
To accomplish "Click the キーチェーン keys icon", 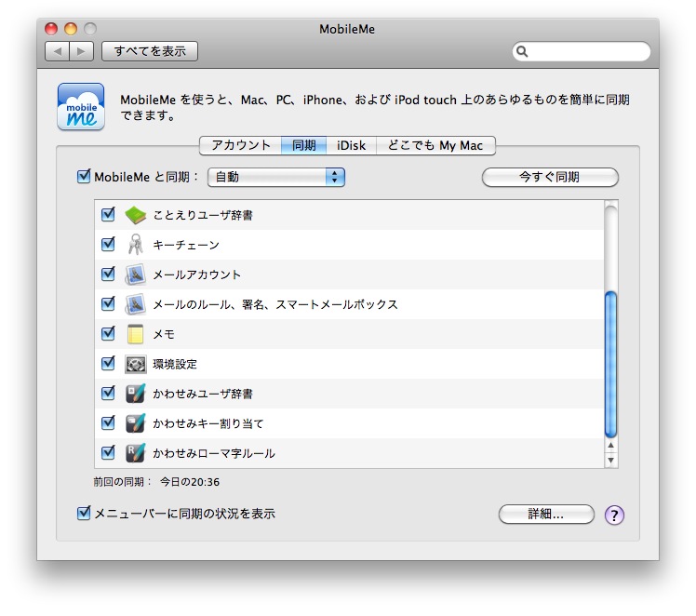I will [136, 245].
